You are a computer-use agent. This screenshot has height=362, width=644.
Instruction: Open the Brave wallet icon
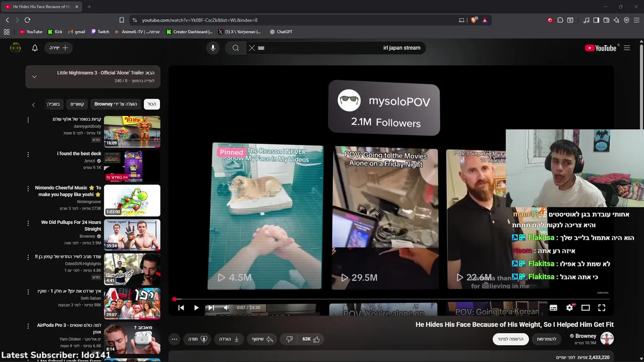(606, 20)
